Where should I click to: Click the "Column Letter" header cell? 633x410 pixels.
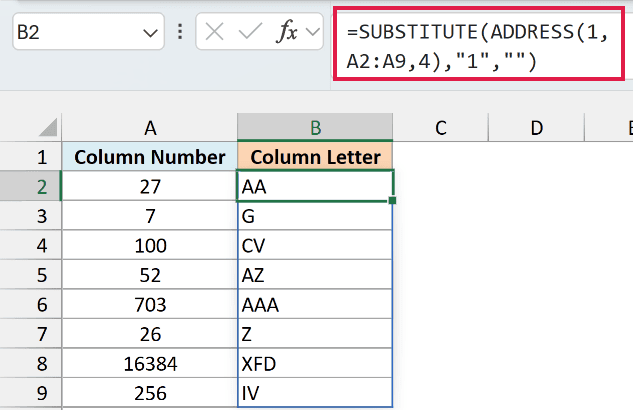click(x=315, y=157)
